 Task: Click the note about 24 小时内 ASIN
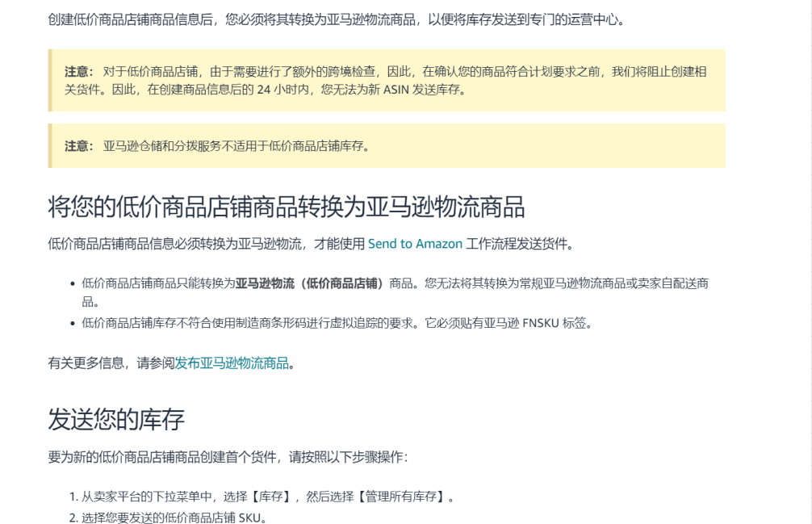pyautogui.click(x=387, y=80)
